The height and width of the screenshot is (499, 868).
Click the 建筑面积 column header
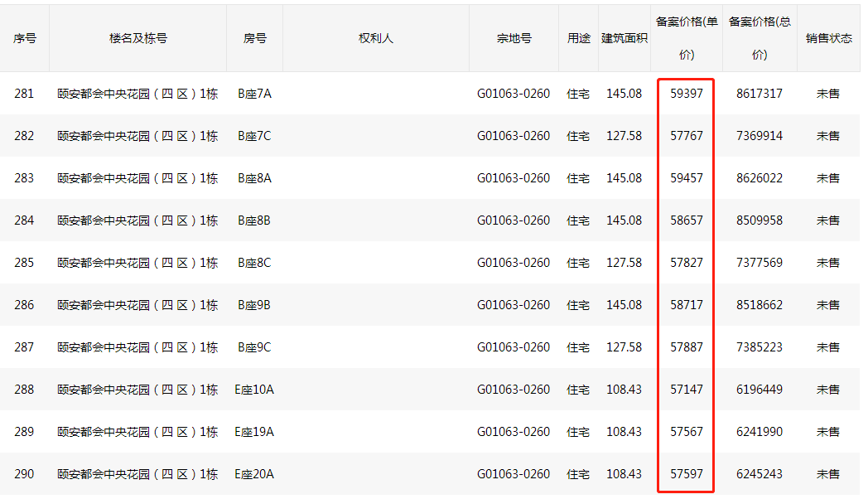pyautogui.click(x=624, y=38)
